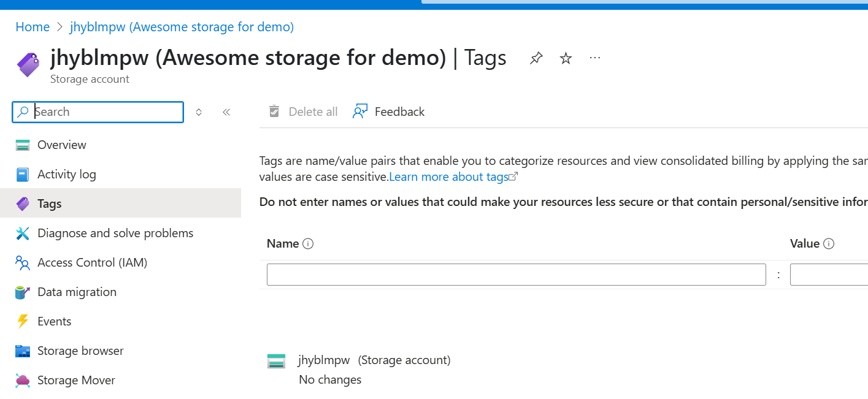Open Diagnose and solve problems
The image size is (868, 399).
click(x=120, y=234)
